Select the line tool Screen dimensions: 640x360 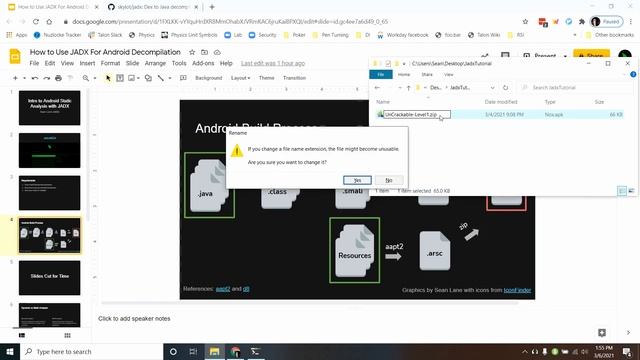click(161, 78)
